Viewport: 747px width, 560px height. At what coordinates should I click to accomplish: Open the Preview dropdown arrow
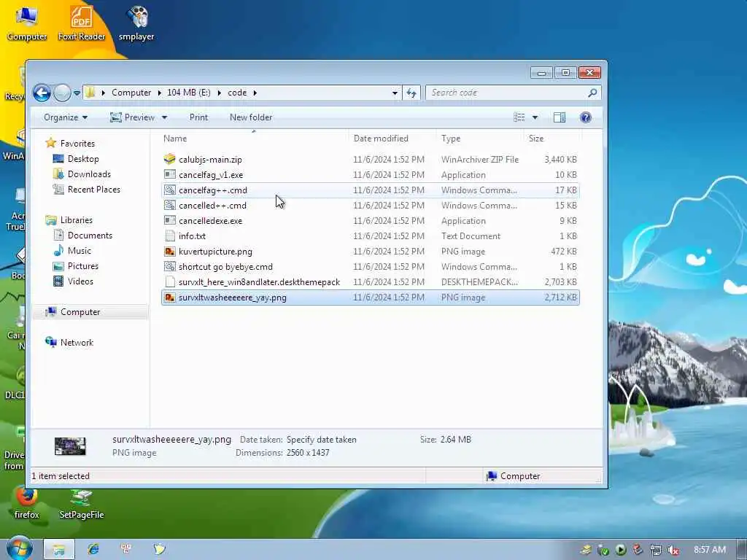164,117
